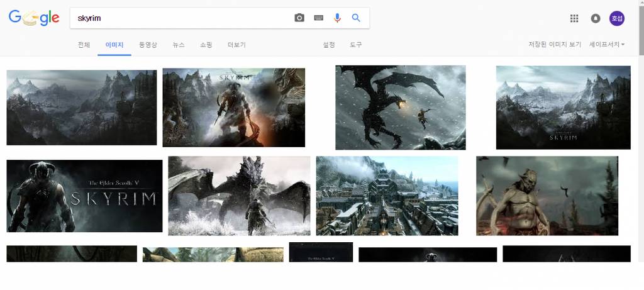The width and height of the screenshot is (644, 290).
Task: Switch to the 뉴스 tab
Action: pyautogui.click(x=178, y=45)
